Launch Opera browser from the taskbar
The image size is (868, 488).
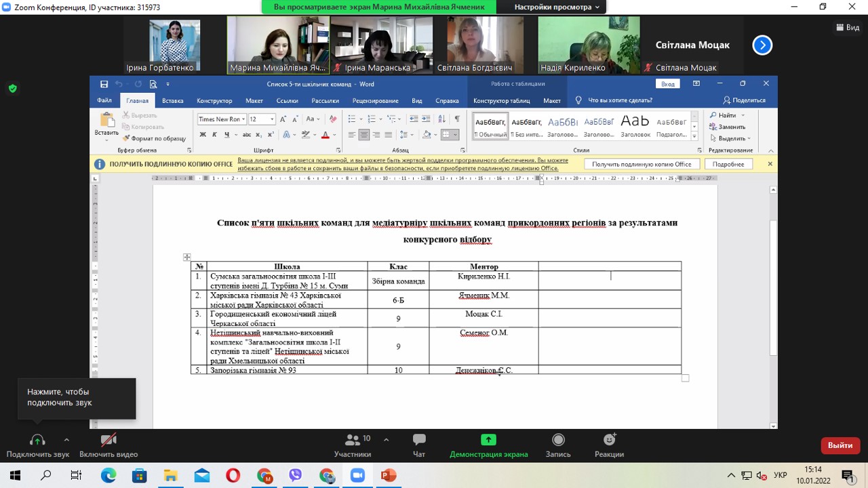click(233, 475)
